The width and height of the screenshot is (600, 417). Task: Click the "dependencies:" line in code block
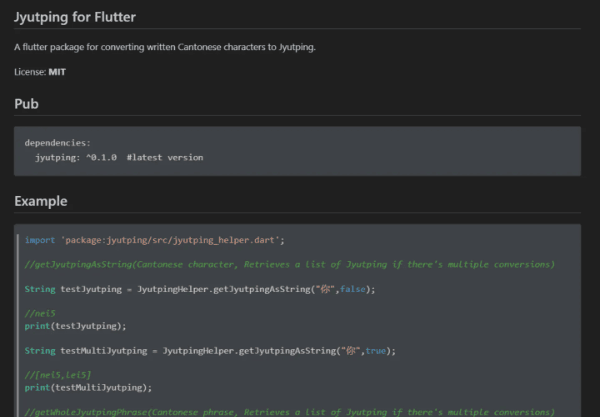57,143
